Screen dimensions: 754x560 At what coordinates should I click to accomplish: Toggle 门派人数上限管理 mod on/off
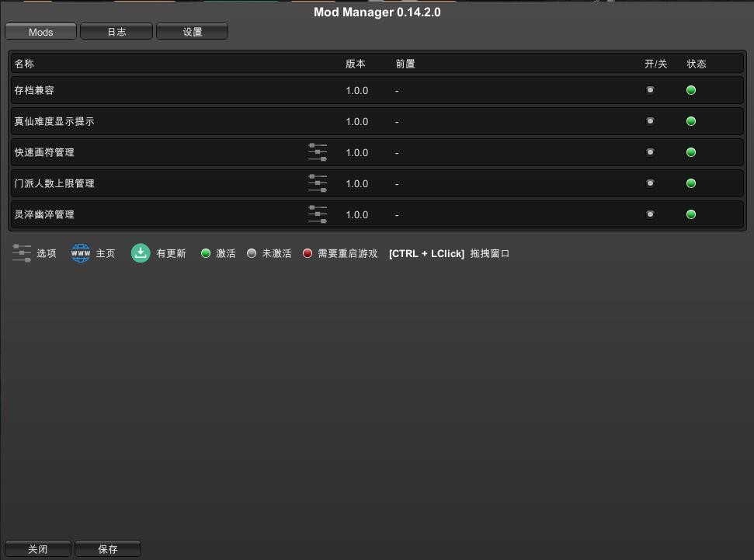(x=650, y=183)
